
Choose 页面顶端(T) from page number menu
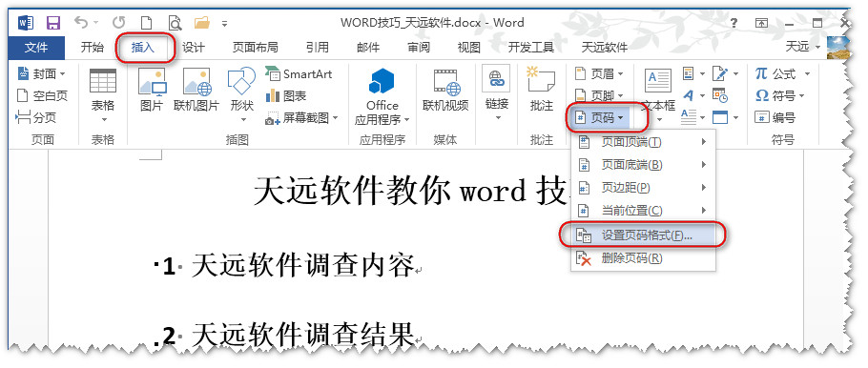(644, 142)
